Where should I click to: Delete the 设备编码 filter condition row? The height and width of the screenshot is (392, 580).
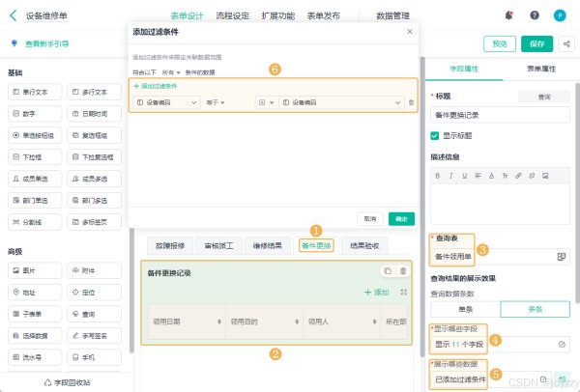[411, 102]
